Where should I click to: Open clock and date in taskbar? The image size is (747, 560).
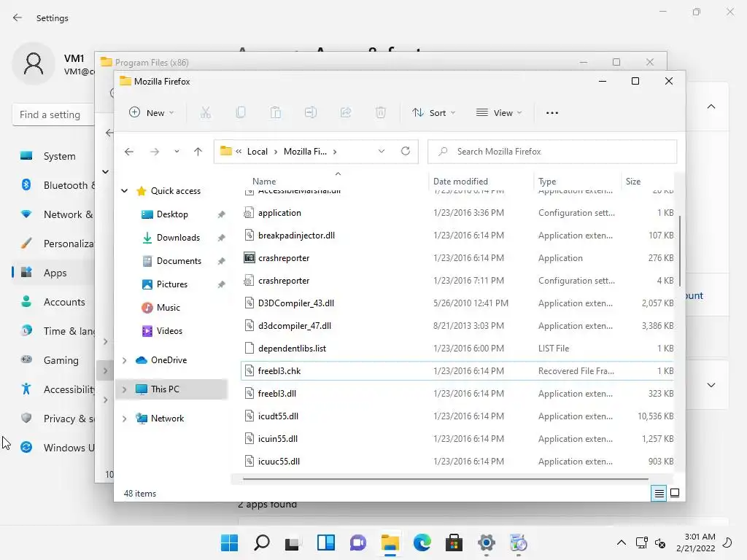pos(696,542)
